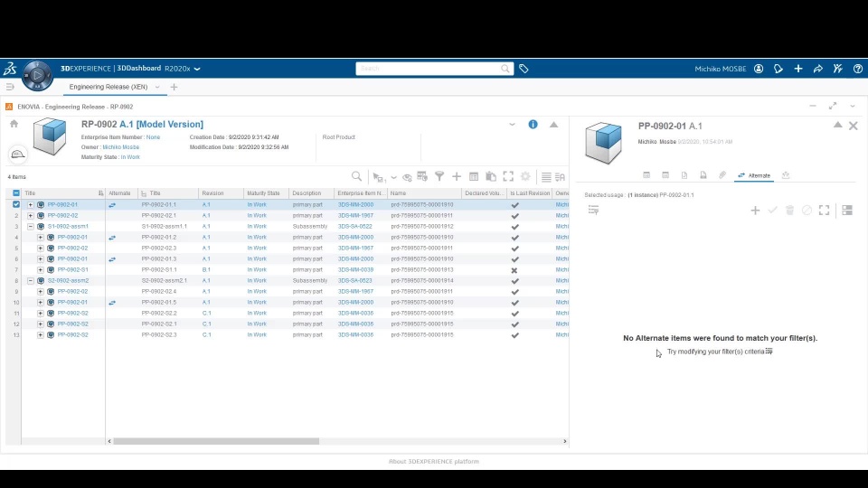Select the Alternate tab
This screenshot has height=488, width=868.
[754, 175]
